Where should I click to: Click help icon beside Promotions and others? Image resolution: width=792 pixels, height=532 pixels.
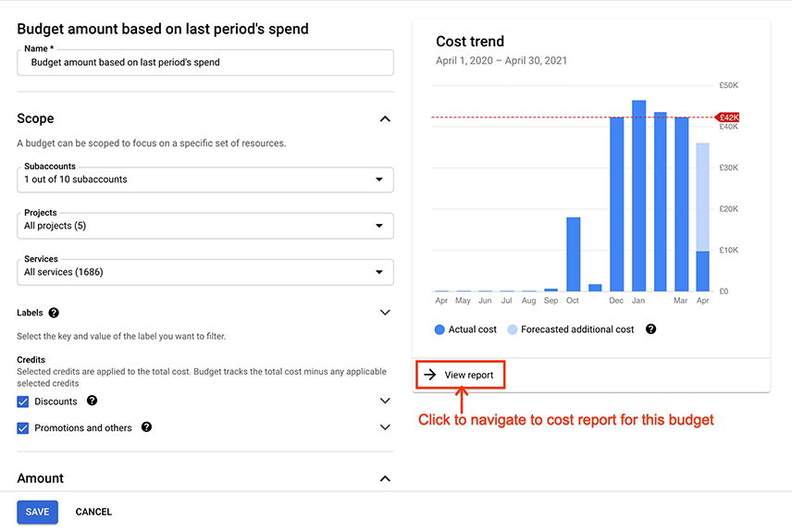click(x=146, y=427)
